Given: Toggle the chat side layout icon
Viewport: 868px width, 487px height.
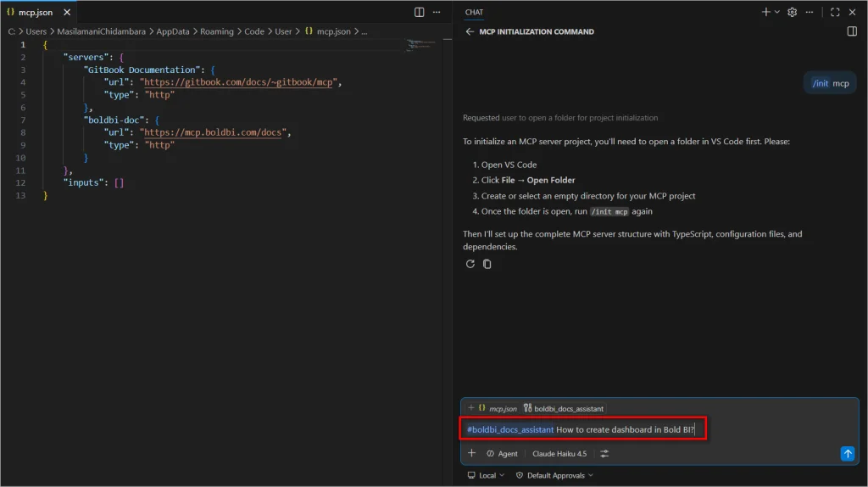Looking at the screenshot, I should [852, 31].
